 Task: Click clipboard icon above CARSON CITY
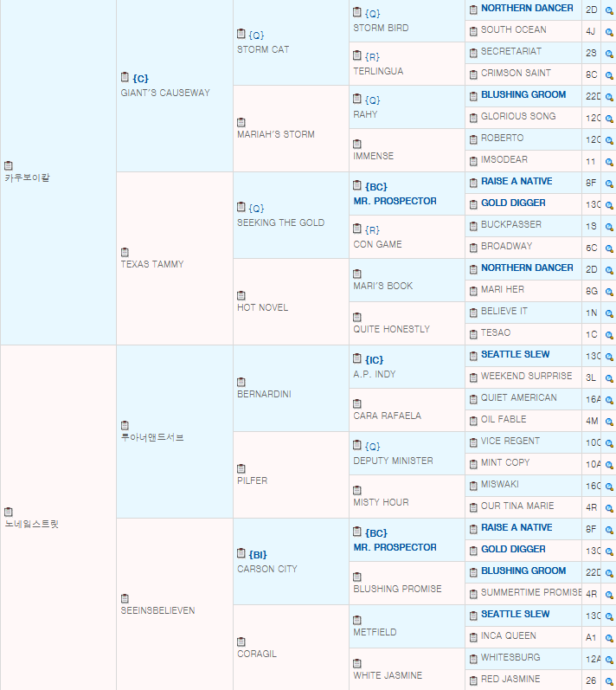241,552
